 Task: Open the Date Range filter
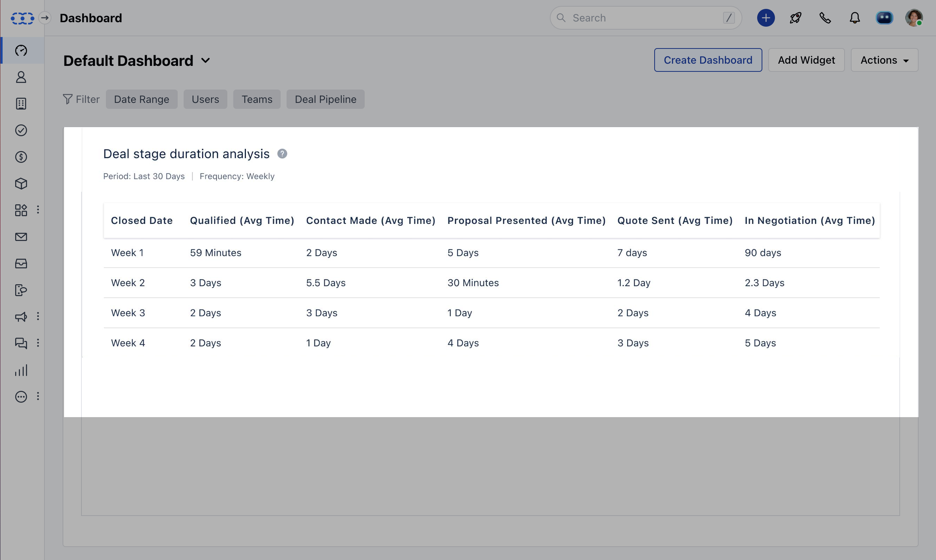(141, 99)
